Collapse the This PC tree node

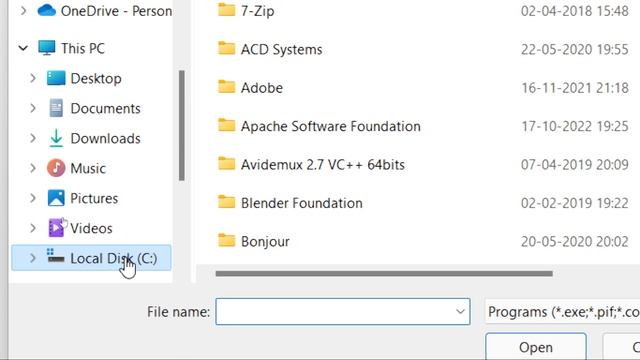click(x=23, y=48)
